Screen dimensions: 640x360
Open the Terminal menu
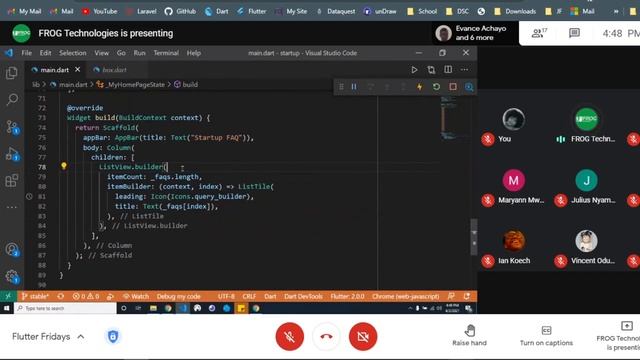[x=166, y=53]
